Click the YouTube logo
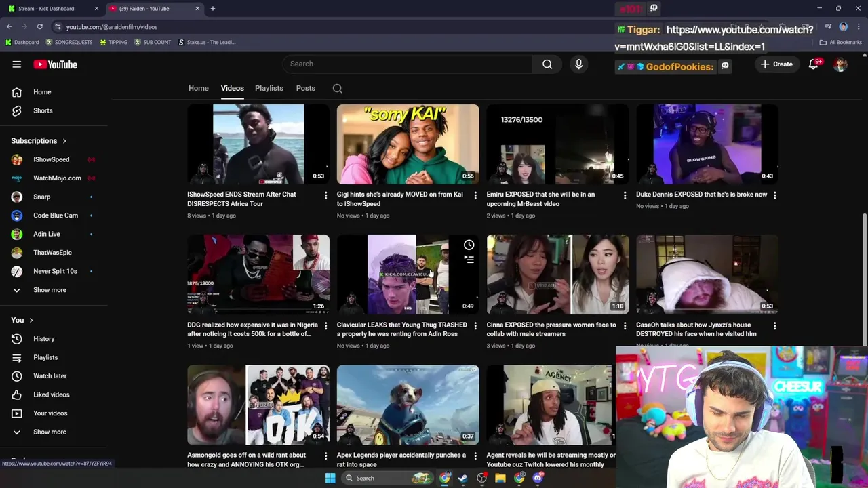The width and height of the screenshot is (868, 488). coord(55,64)
